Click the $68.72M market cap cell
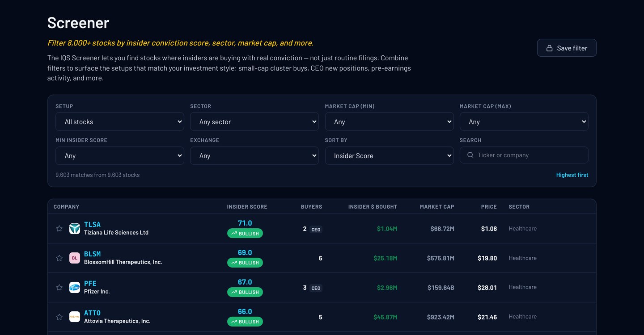The image size is (644, 335). point(442,229)
